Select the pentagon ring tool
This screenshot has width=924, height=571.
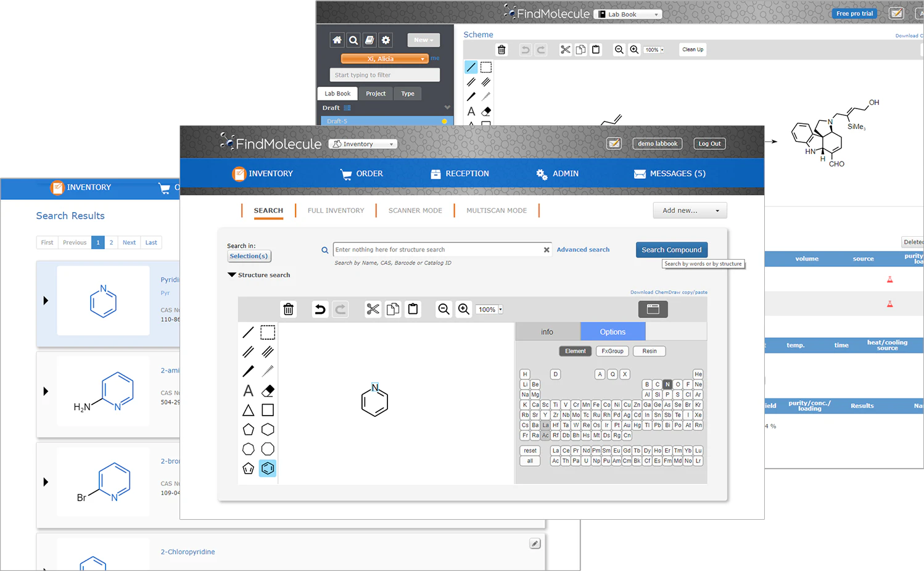pos(249,429)
